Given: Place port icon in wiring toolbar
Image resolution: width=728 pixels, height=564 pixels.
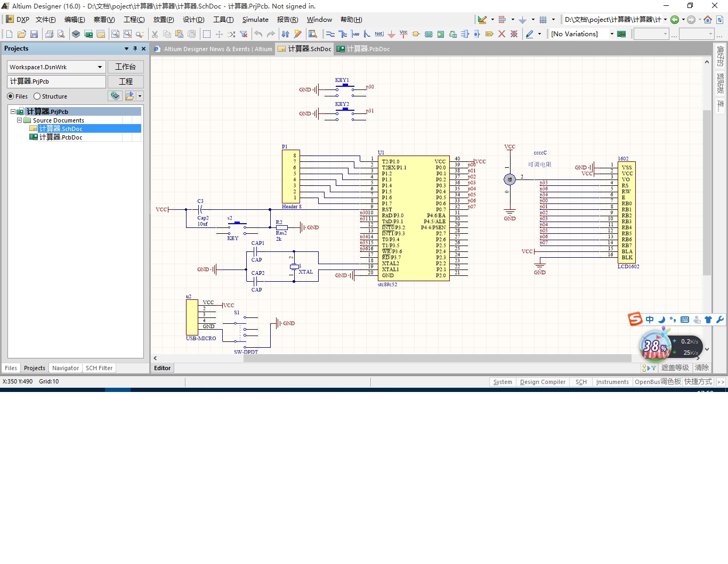Looking at the screenshot, I should 489,34.
